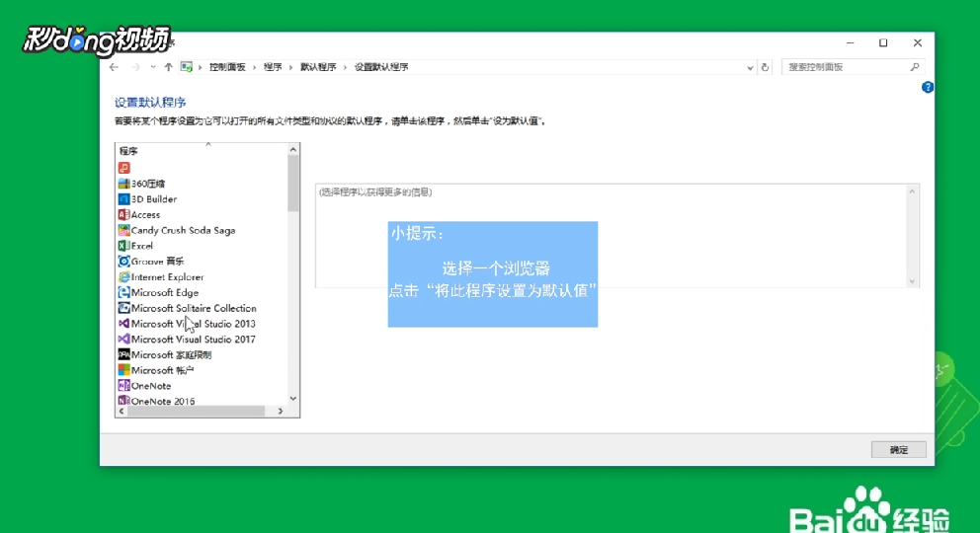Screen dimensions: 980x533
Task: Choose the Candy Crush Soda Saga icon
Action: 123,230
